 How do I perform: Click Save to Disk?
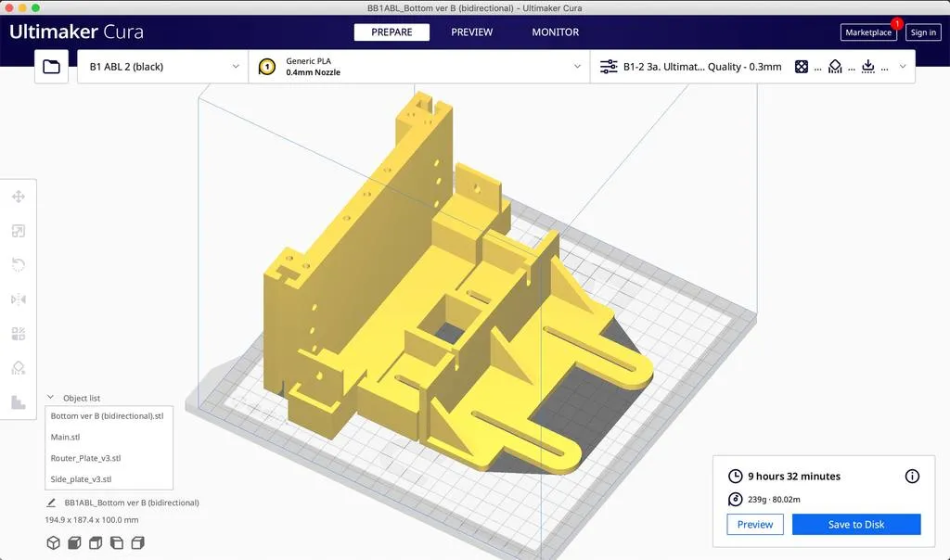tap(856, 524)
